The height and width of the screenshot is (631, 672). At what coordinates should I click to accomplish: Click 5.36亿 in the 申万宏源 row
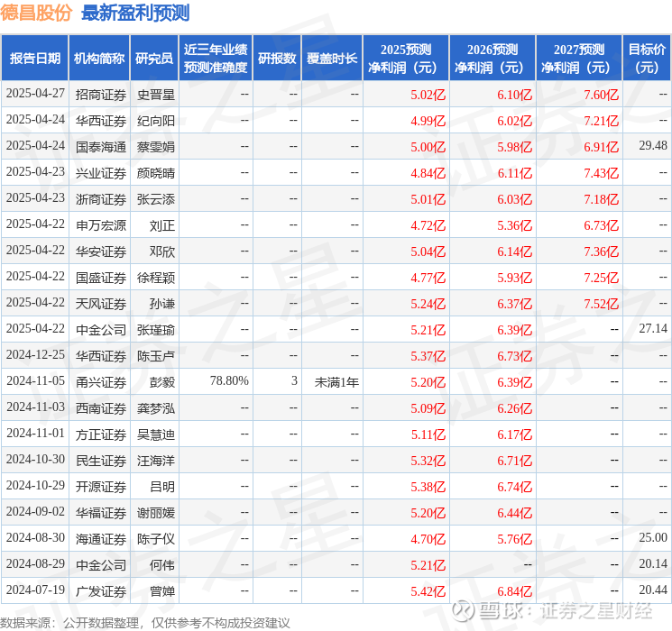click(514, 225)
